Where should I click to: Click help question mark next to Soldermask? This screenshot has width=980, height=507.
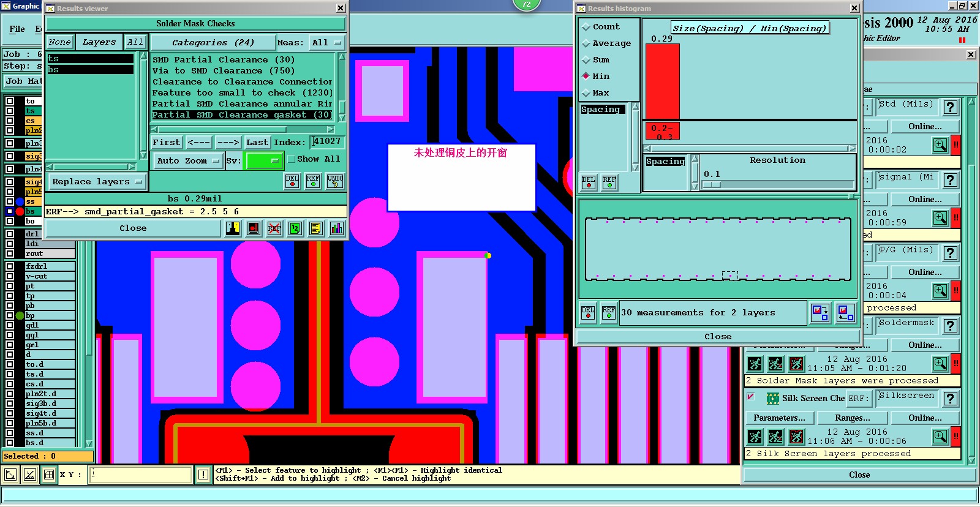pyautogui.click(x=951, y=326)
